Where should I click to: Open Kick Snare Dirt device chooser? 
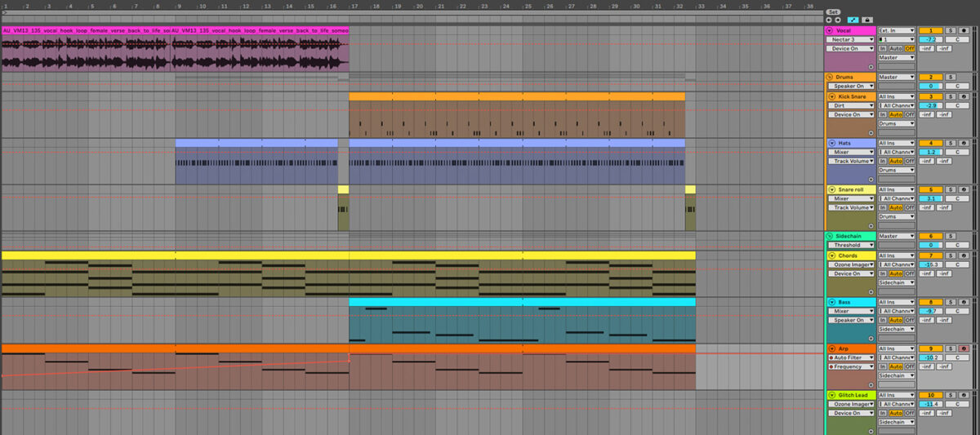click(x=853, y=105)
